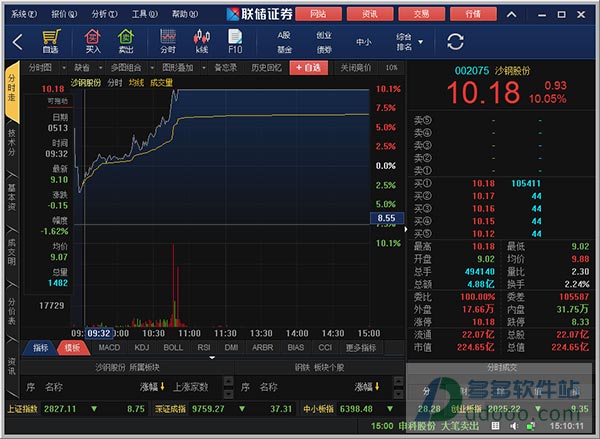Image resolution: width=600 pixels, height=439 pixels.
Task: Open the 基本资 sidebar tab
Action: click(12, 197)
